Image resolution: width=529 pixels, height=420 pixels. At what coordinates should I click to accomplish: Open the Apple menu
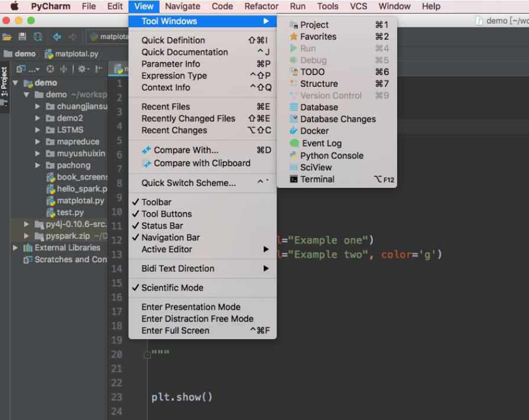click(16, 6)
